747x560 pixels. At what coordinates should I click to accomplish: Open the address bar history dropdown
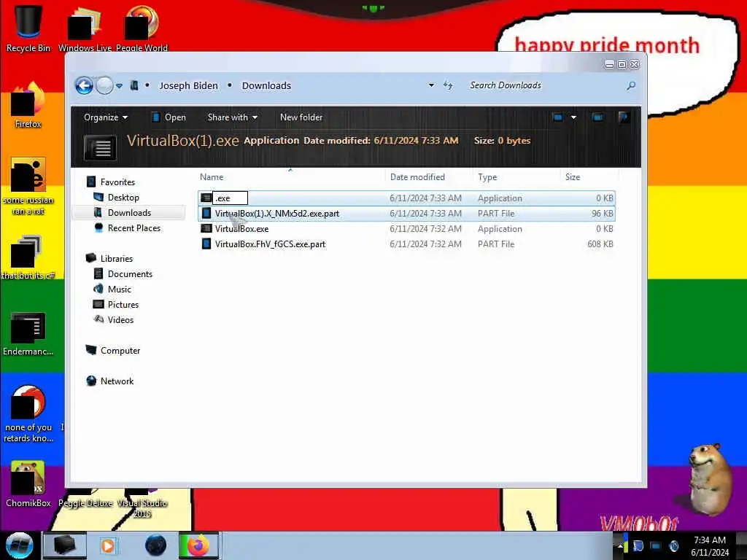[x=431, y=85]
